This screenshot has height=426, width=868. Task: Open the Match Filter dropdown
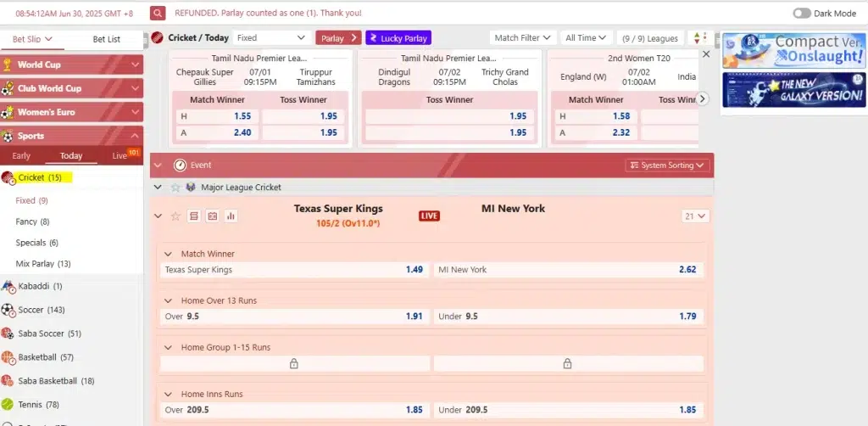(522, 37)
